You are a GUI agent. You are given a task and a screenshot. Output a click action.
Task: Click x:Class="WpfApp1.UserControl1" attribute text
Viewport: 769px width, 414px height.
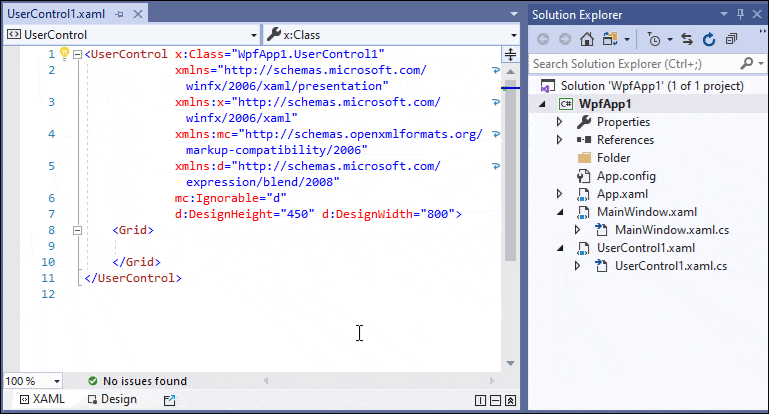tap(280, 54)
